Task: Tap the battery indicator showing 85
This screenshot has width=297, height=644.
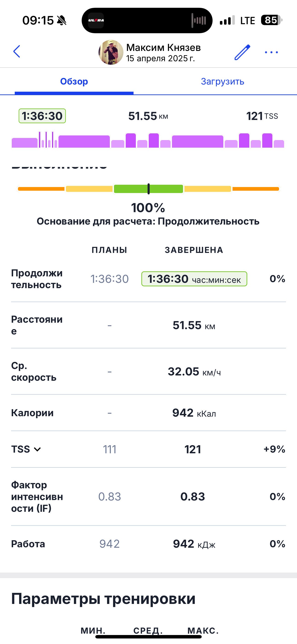Action: point(271,20)
